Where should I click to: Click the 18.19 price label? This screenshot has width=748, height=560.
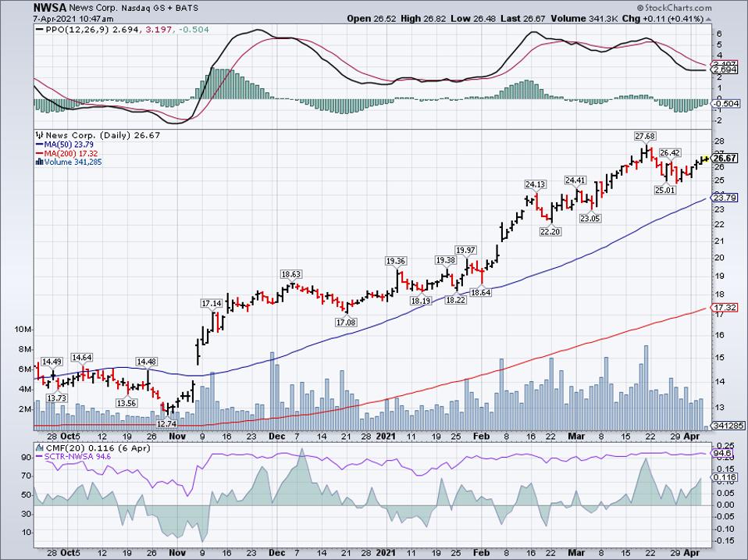tap(421, 301)
